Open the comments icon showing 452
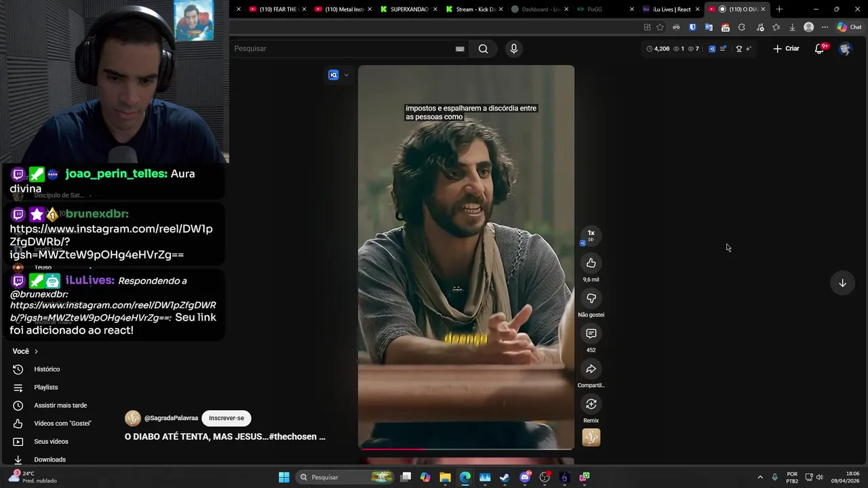868x488 pixels. click(x=591, y=333)
